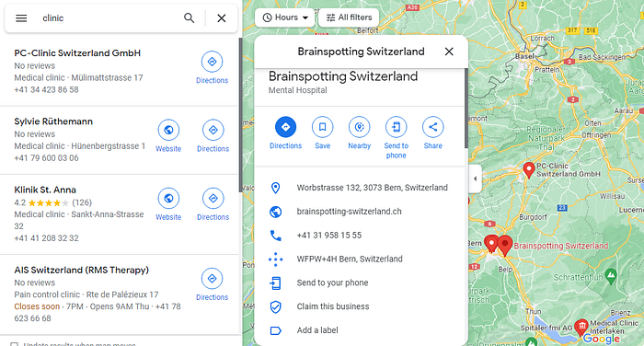
Task: Collapse the side panel arrow
Action: (476, 179)
